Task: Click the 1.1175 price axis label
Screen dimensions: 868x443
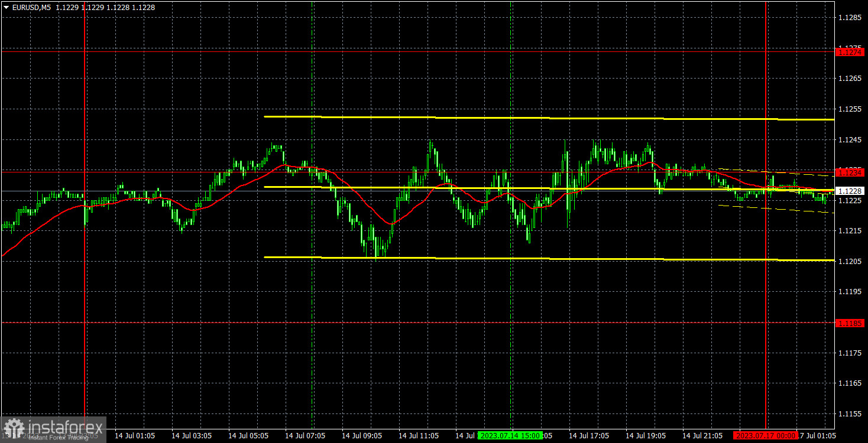Action: 850,353
